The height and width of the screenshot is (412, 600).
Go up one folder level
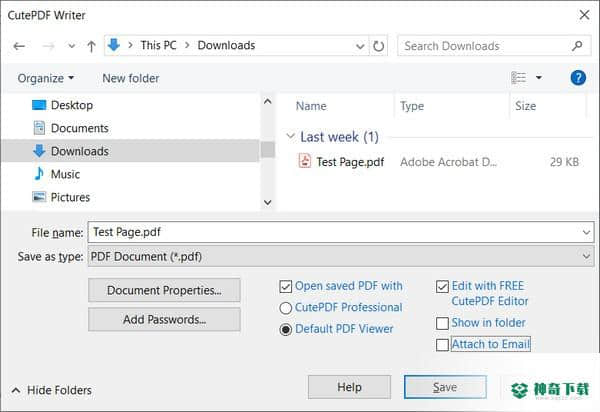(x=91, y=46)
